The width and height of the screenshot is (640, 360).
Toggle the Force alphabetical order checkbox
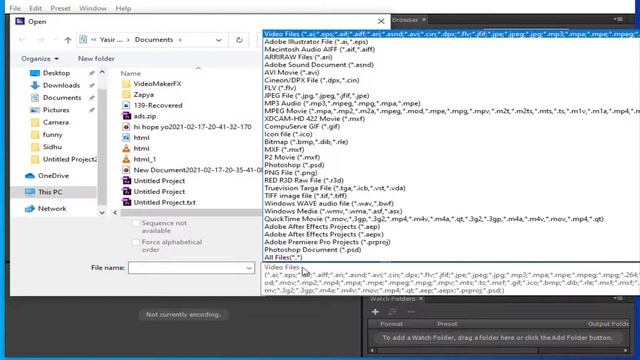136,242
